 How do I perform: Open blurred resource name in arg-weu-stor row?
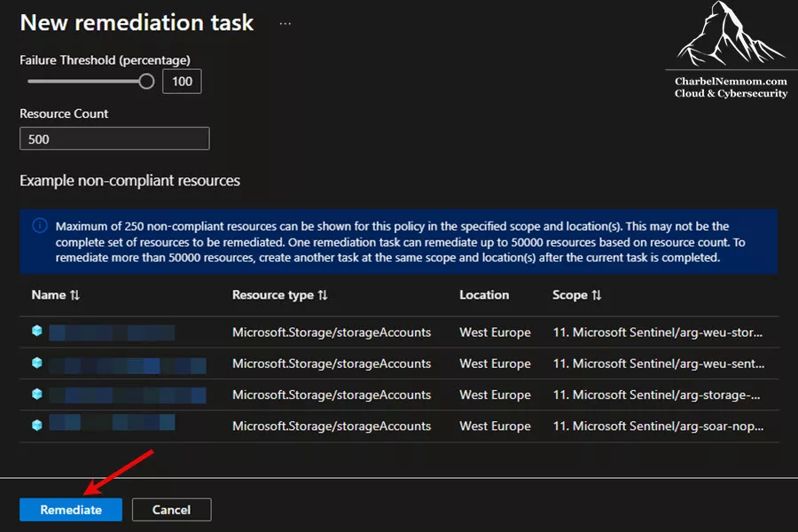112,332
